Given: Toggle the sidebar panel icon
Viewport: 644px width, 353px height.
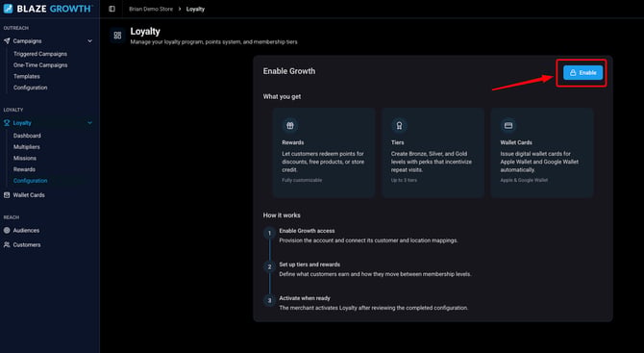Looking at the screenshot, I should coord(111,9).
